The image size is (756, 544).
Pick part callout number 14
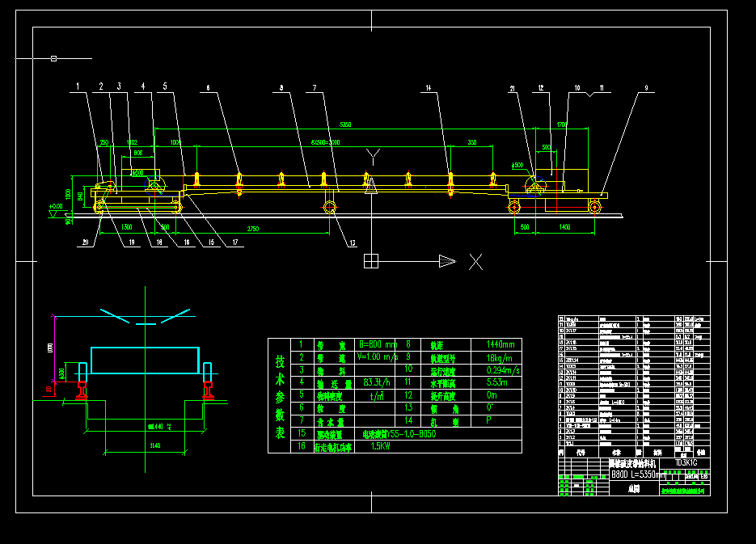click(429, 86)
